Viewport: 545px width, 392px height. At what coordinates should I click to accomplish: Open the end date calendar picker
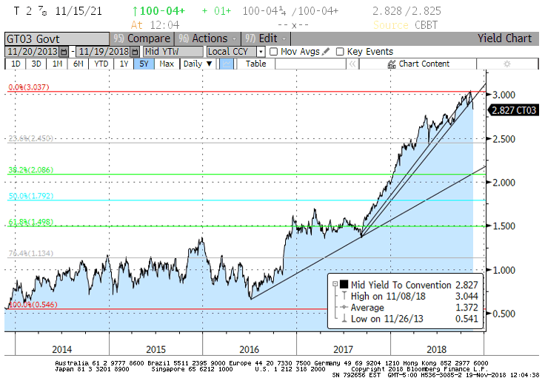(136, 52)
